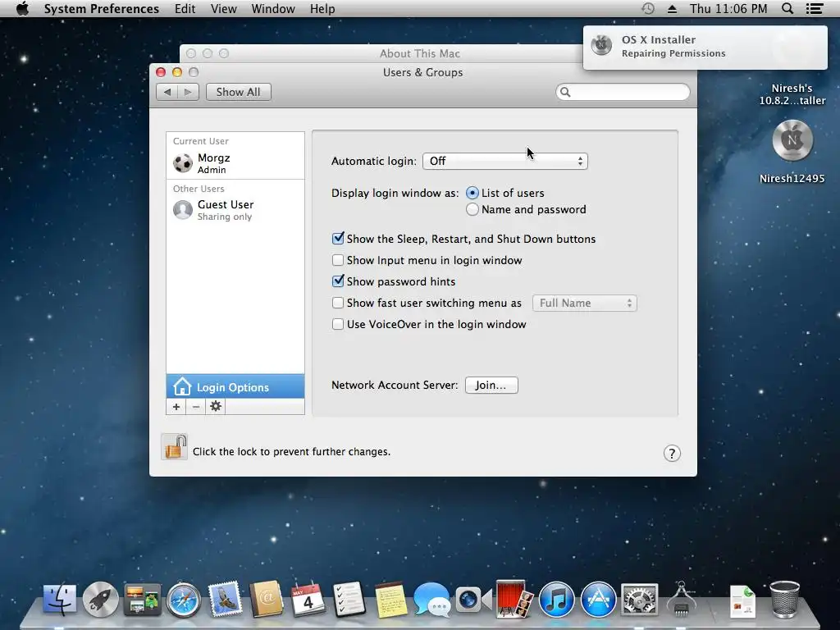Click the preferences search field

coord(623,92)
